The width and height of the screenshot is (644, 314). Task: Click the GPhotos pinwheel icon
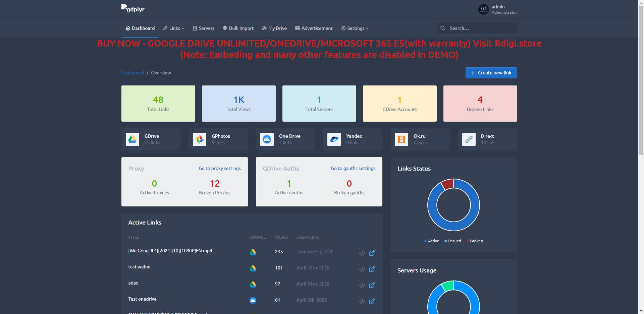click(200, 139)
